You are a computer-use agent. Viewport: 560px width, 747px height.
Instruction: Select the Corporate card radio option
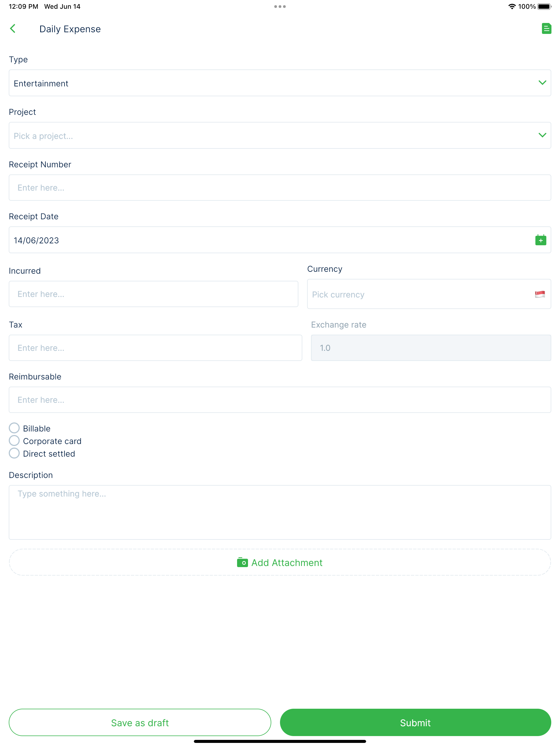pos(14,440)
